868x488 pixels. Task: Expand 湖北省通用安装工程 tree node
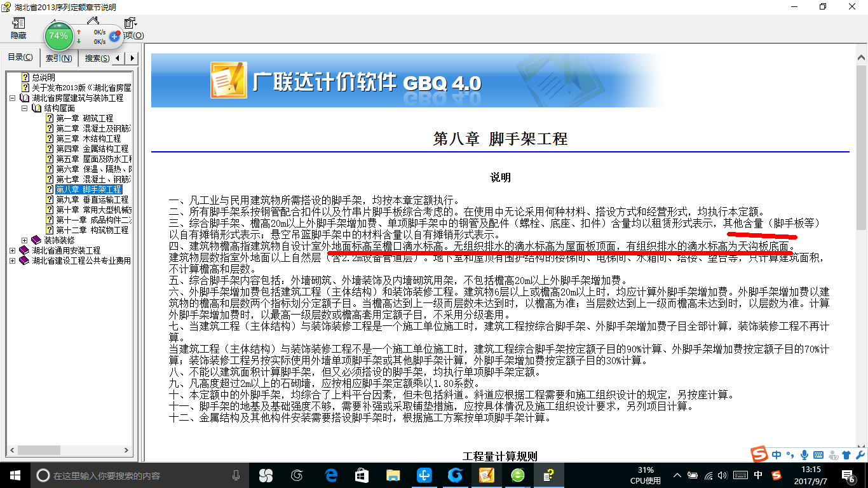[x=13, y=250]
